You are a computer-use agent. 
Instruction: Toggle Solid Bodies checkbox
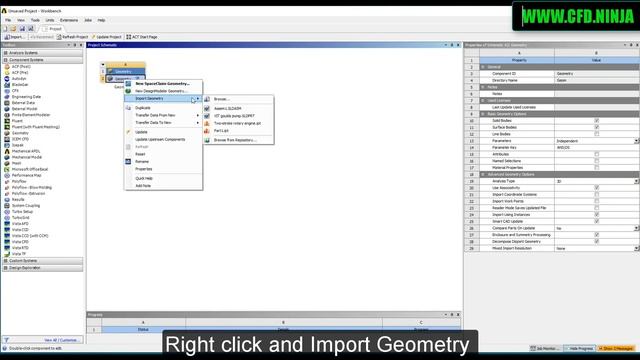click(596, 121)
